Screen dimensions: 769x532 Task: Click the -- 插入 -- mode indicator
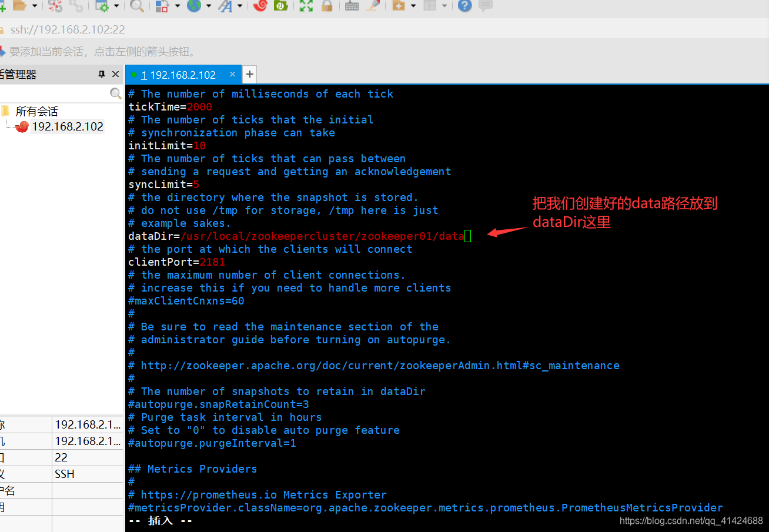(x=161, y=521)
